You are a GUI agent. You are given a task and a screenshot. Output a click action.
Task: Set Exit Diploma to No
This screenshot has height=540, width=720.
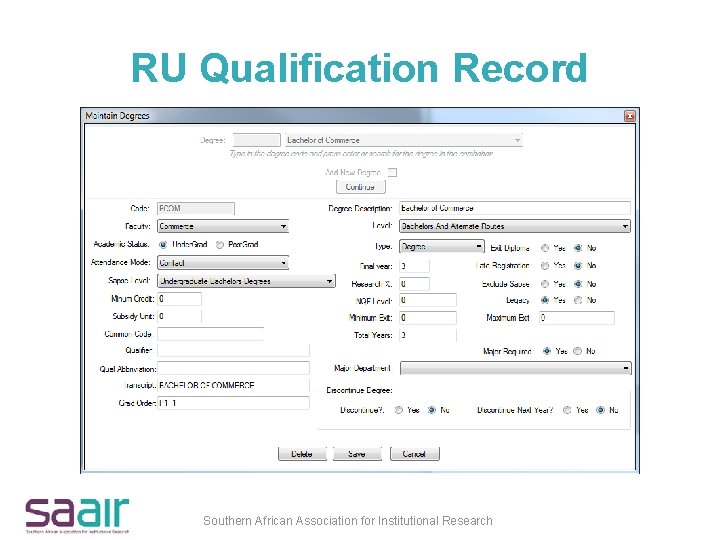point(578,248)
